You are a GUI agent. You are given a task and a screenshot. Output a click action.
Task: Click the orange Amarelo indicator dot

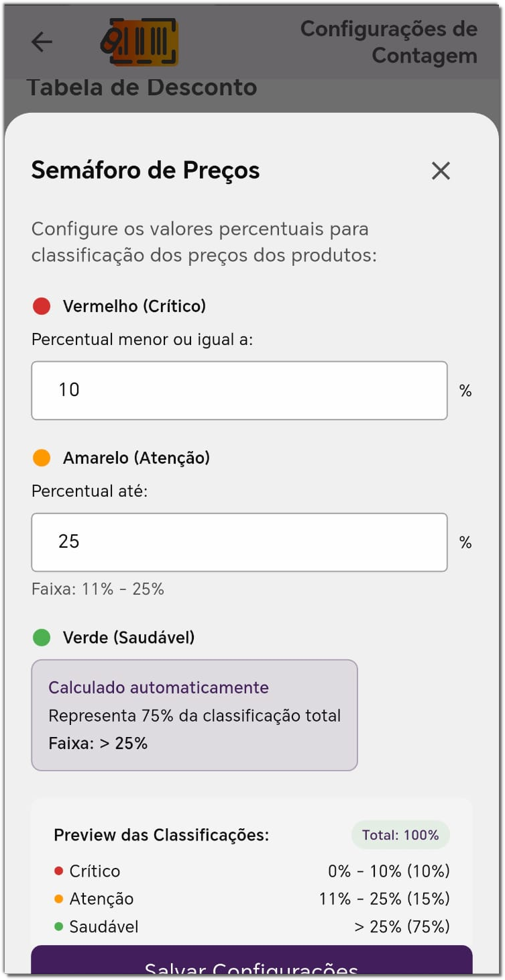(42, 458)
